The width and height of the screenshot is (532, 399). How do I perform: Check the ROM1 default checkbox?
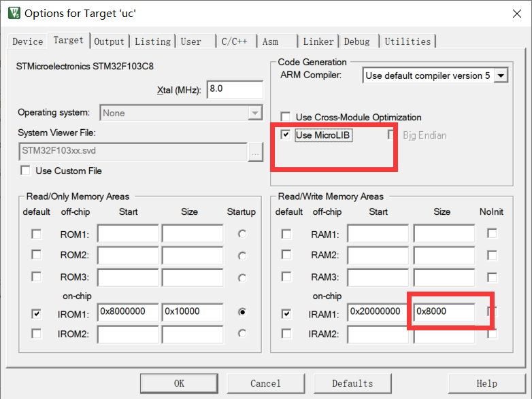(x=36, y=234)
